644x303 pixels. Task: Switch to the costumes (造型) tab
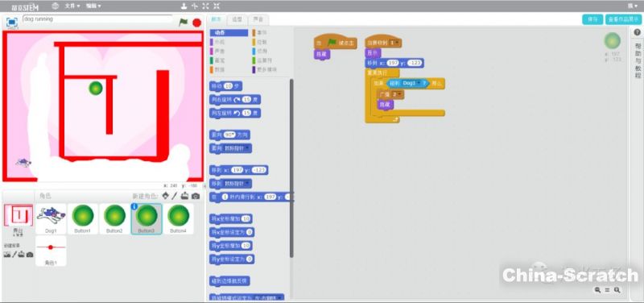(x=237, y=19)
